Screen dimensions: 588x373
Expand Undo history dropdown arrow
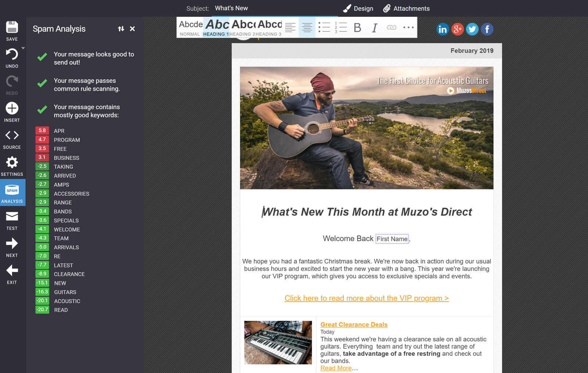[x=23, y=48]
